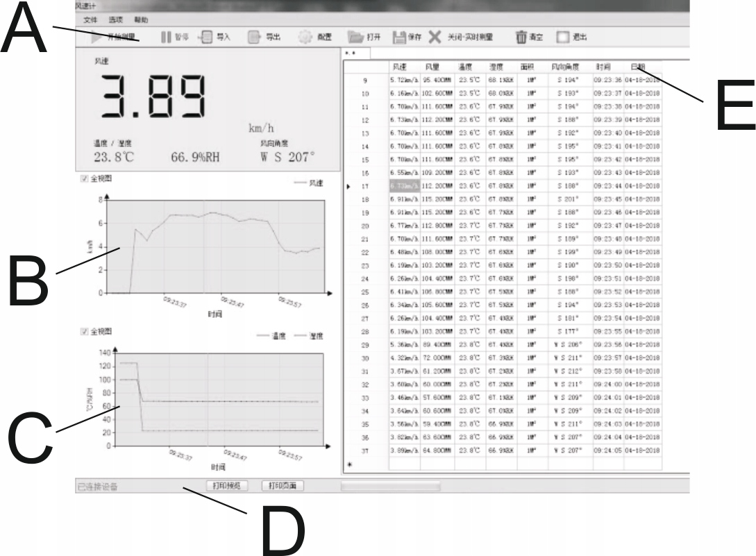
Task: Click air volume cell 72.00CMM in row 30
Action: [437, 358]
